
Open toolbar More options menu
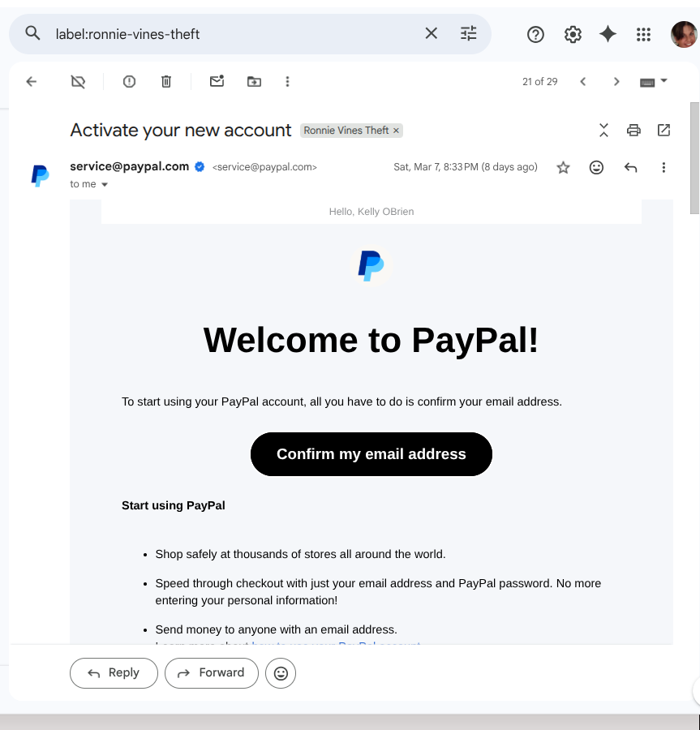[287, 82]
